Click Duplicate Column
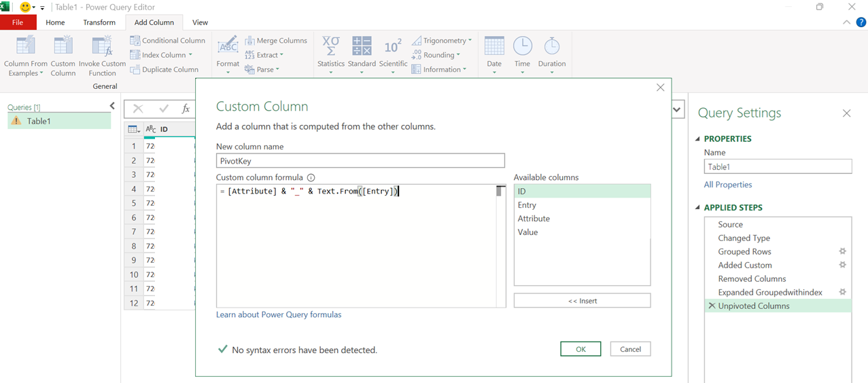Image resolution: width=868 pixels, height=383 pixels. 164,69
